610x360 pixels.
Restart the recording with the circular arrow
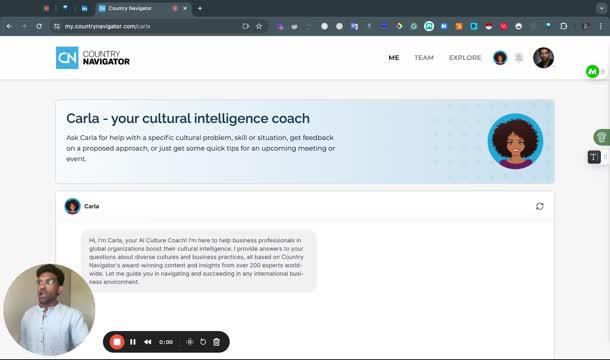tap(203, 342)
